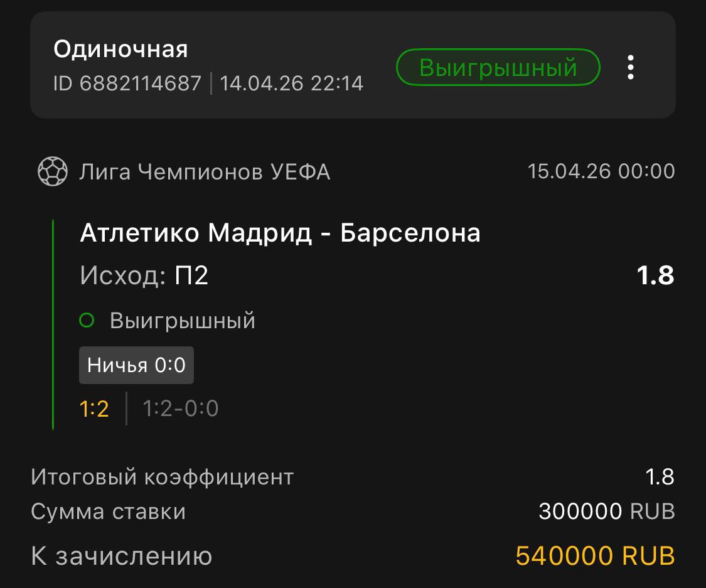Click the yellow 1:2 final score

pos(94,409)
